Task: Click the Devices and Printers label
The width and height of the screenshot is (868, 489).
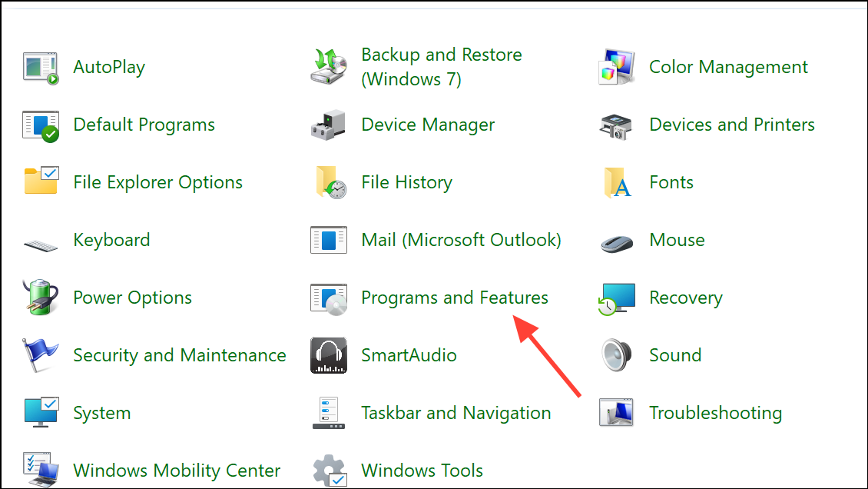Action: (x=732, y=125)
